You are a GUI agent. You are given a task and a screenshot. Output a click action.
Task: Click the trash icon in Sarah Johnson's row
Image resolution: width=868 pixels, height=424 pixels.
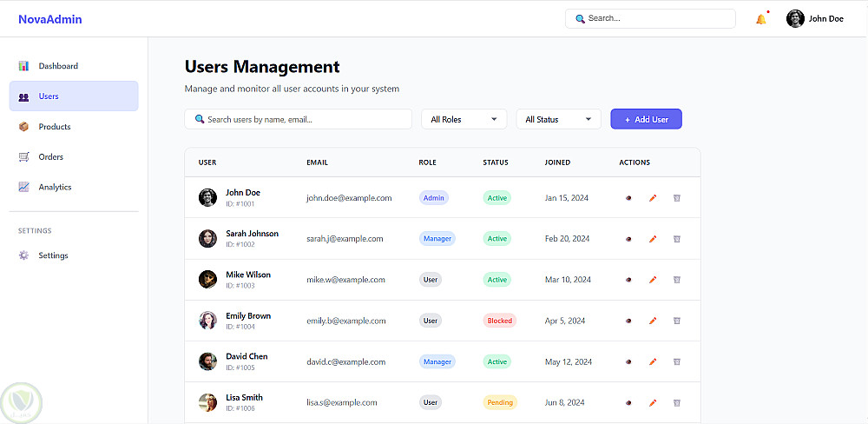[x=677, y=239]
